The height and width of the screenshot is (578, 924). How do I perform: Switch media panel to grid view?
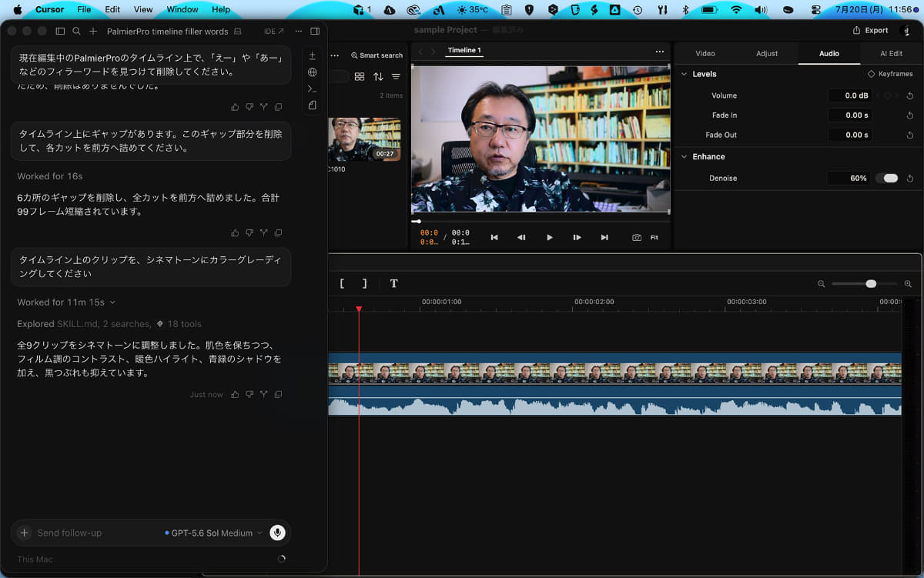pos(360,77)
